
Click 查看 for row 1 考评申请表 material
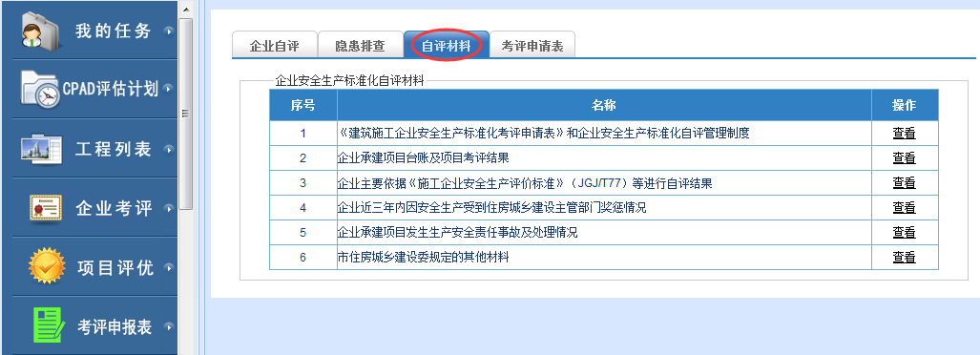tap(904, 134)
